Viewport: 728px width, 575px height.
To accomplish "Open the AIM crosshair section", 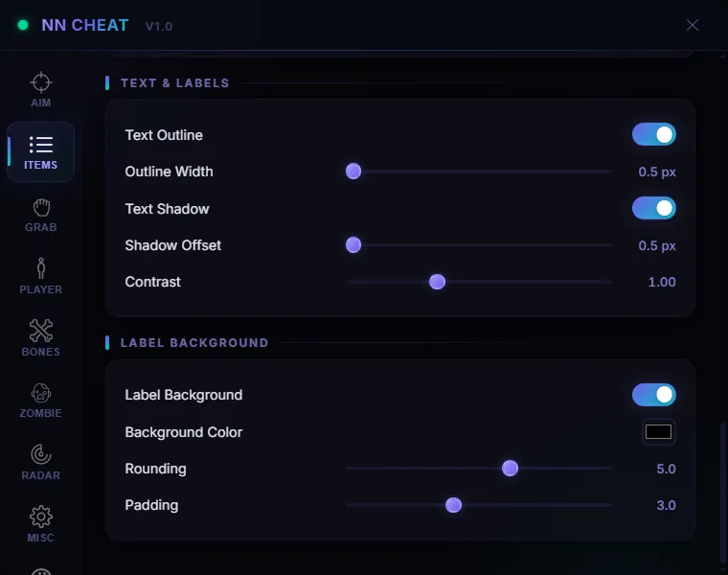I will coord(41,90).
